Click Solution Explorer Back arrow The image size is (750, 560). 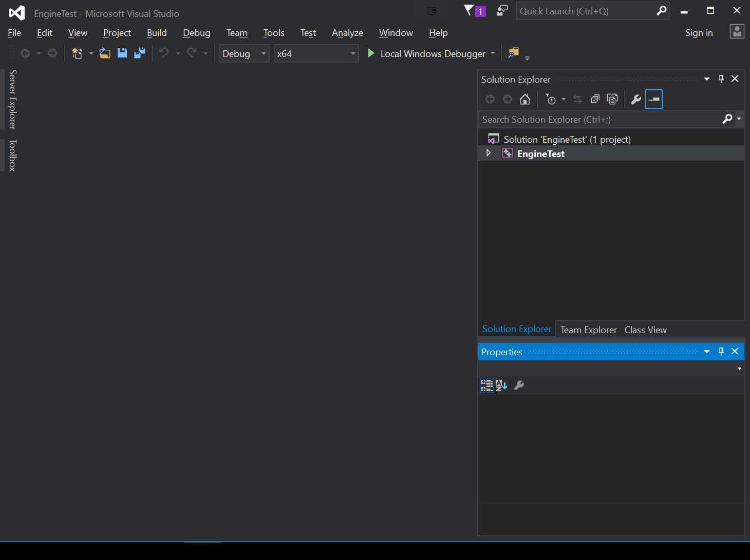(x=490, y=99)
